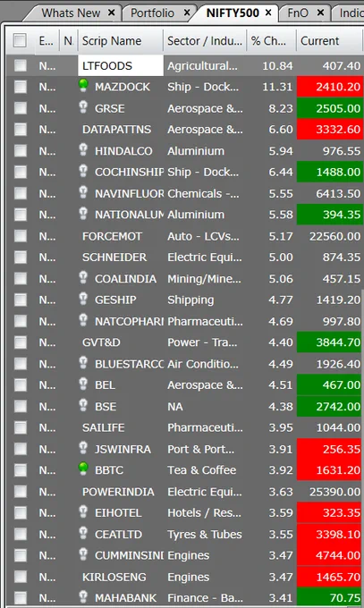Viewport: 364px width, 608px height.
Task: Click the bulb icon beside JSWINFRA
Action: pos(83,447)
